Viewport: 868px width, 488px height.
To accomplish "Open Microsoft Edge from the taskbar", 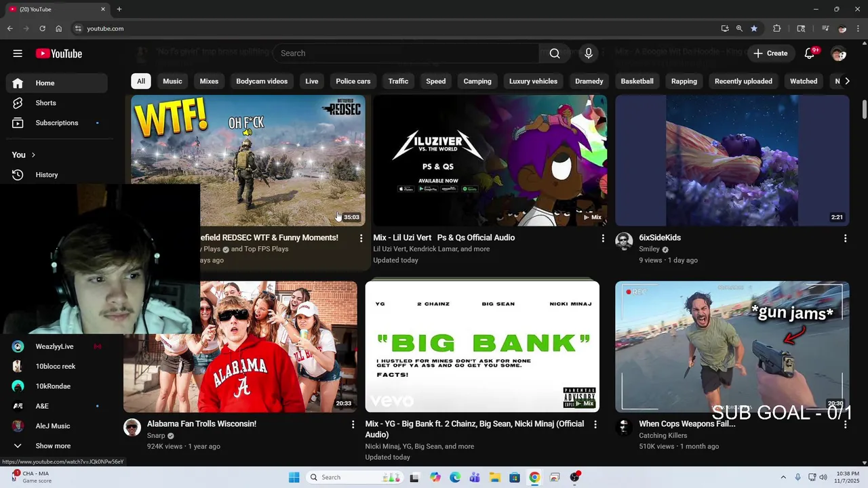I will [455, 477].
